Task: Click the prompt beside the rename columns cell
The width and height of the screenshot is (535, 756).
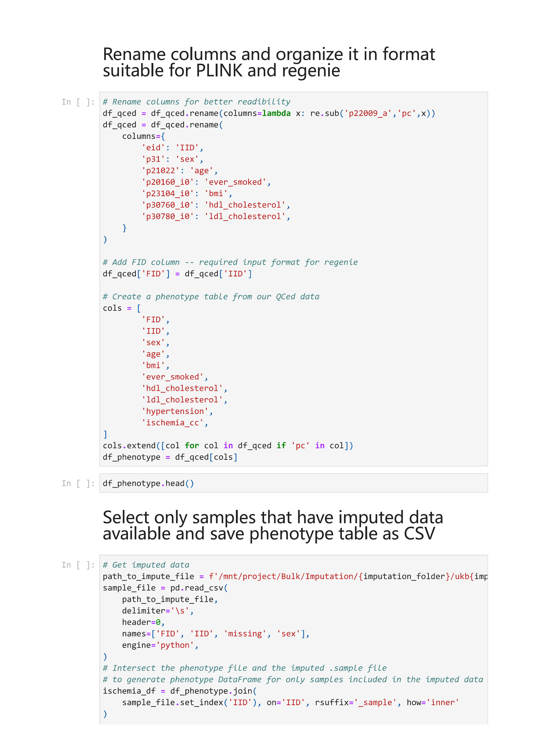Action: (x=78, y=102)
